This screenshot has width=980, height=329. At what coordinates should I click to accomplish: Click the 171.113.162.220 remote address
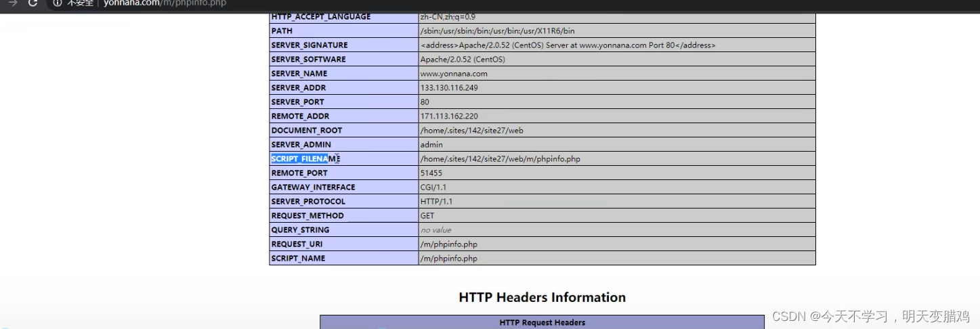(449, 116)
